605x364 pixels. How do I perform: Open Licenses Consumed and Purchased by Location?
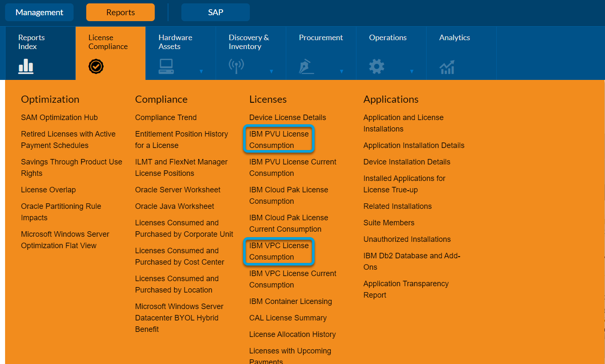coord(177,284)
